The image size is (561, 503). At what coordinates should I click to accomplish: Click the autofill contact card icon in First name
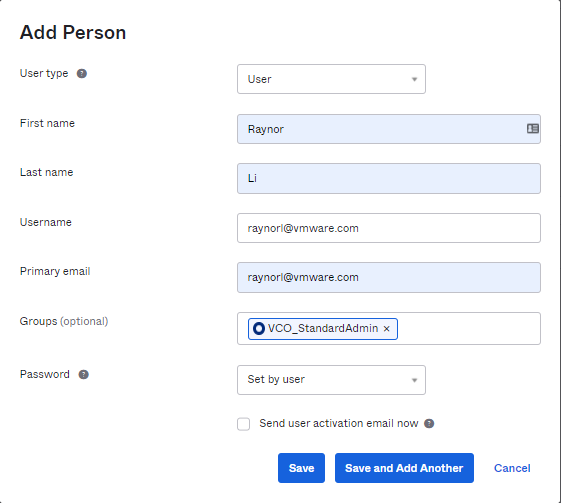pos(533,128)
